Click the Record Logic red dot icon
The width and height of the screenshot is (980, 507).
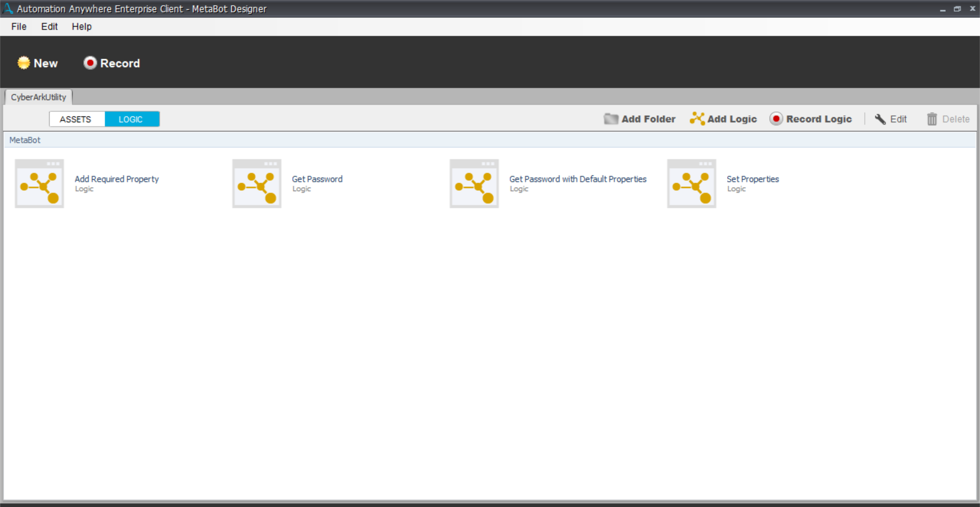(776, 119)
